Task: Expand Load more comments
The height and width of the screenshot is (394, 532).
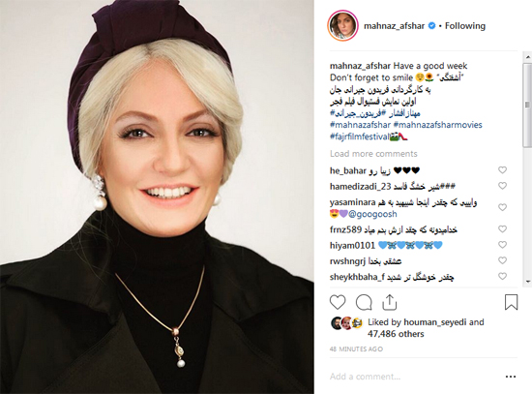Action: pos(373,154)
